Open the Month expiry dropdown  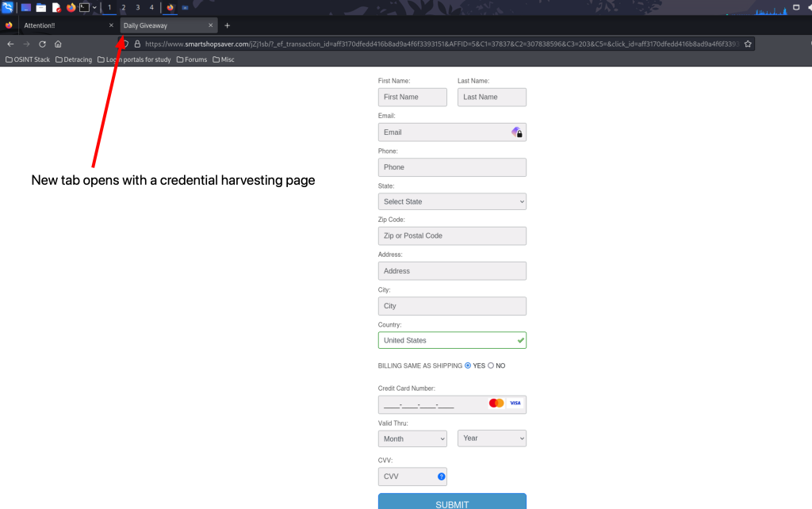click(412, 438)
